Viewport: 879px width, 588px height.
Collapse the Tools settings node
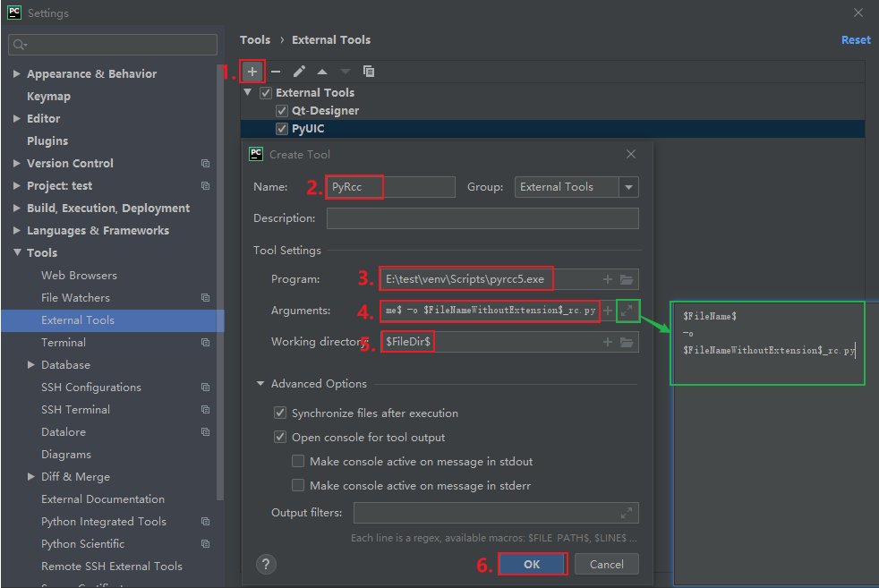17,252
